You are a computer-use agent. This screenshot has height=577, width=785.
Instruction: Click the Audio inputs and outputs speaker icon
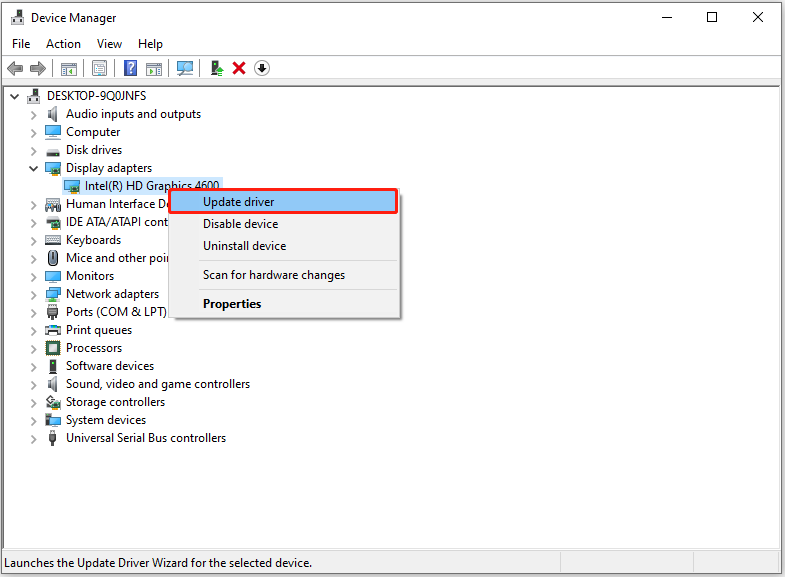pyautogui.click(x=53, y=114)
